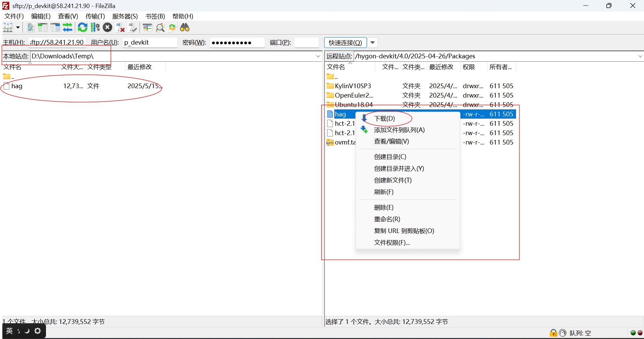The width and height of the screenshot is (644, 339).
Task: Cancel current operation with the X icon
Action: click(x=107, y=27)
